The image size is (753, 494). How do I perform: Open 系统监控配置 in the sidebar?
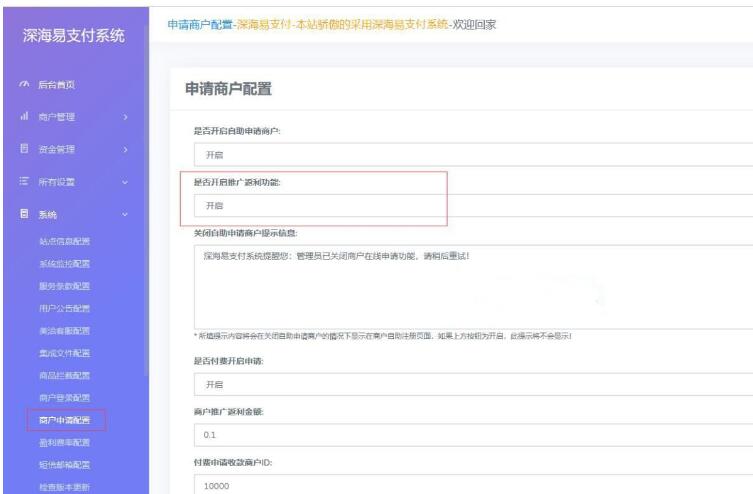pos(64,264)
